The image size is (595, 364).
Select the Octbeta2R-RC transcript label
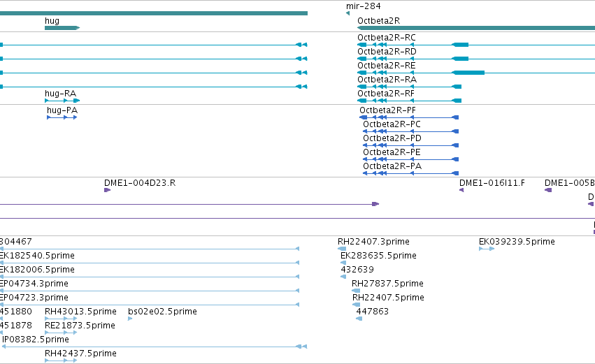click(x=386, y=38)
